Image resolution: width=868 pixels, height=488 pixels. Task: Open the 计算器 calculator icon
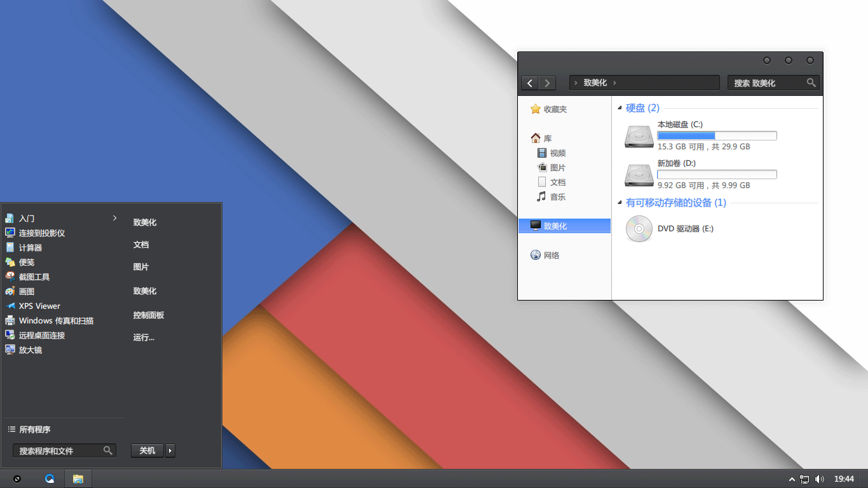point(10,248)
